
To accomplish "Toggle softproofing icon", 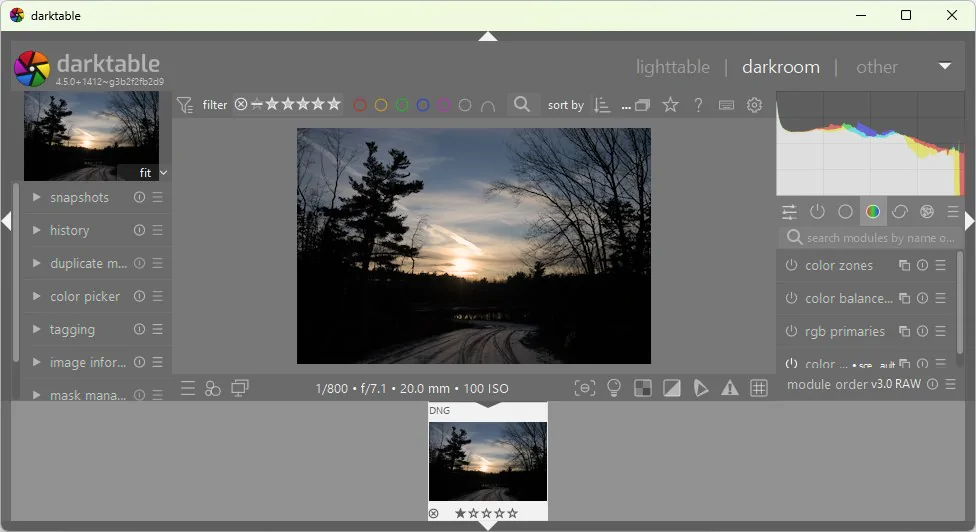I will pyautogui.click(x=701, y=388).
